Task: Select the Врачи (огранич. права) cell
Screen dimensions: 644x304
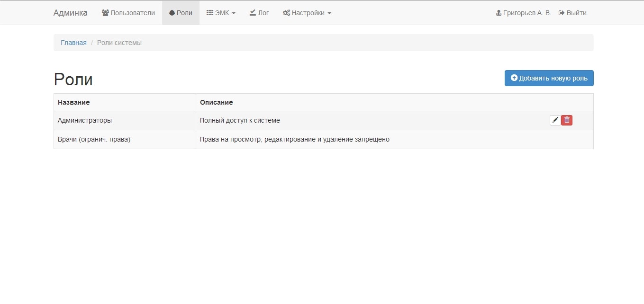Action: [125, 139]
